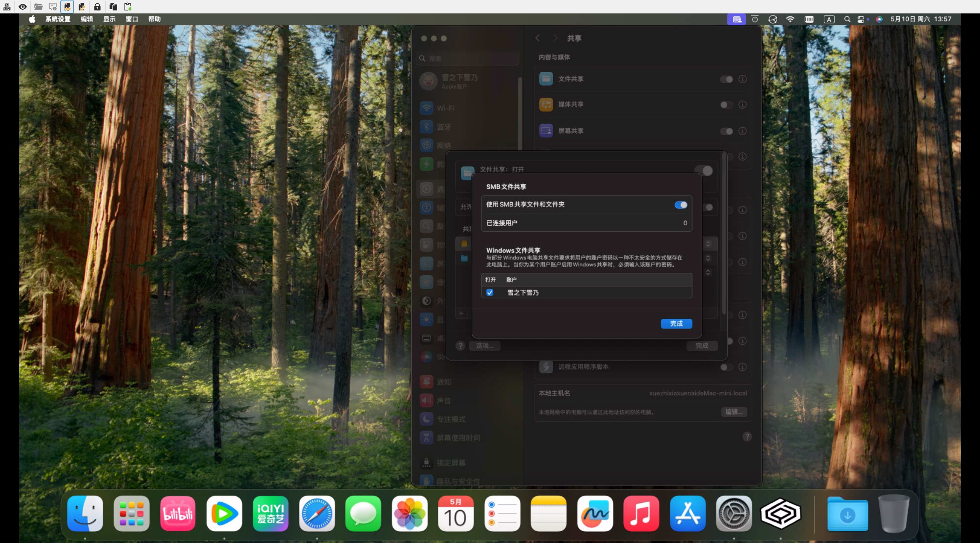Screen dimensions: 980x543
Task: Click the clipboard paste icon in top toolbar
Action: (128, 7)
